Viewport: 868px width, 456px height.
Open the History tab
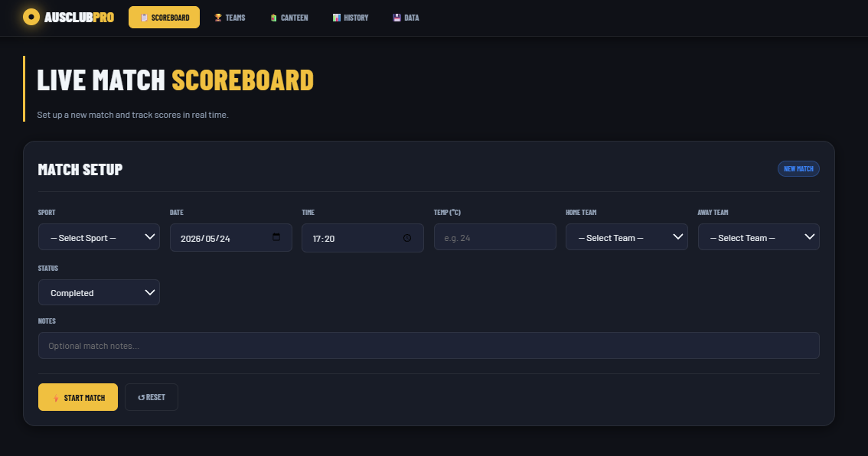(351, 18)
